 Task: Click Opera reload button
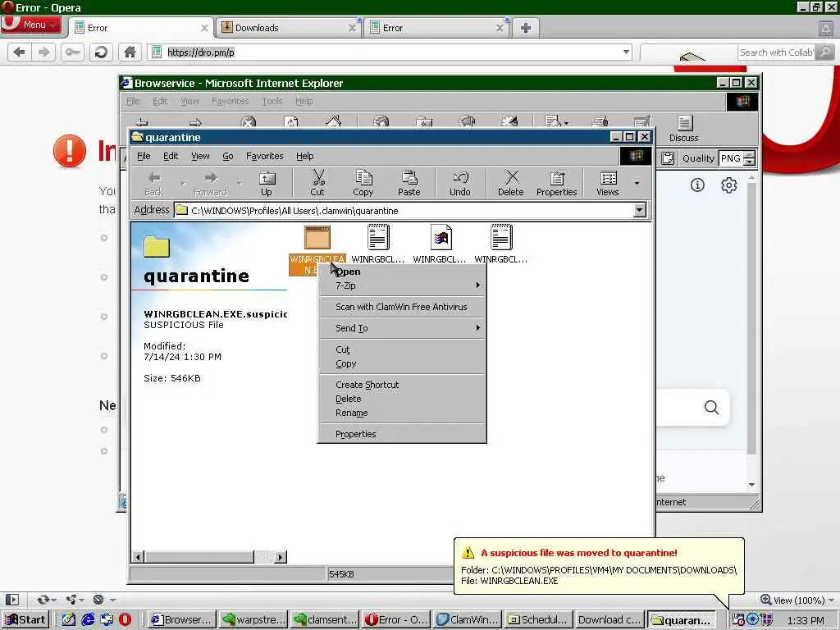click(101, 52)
